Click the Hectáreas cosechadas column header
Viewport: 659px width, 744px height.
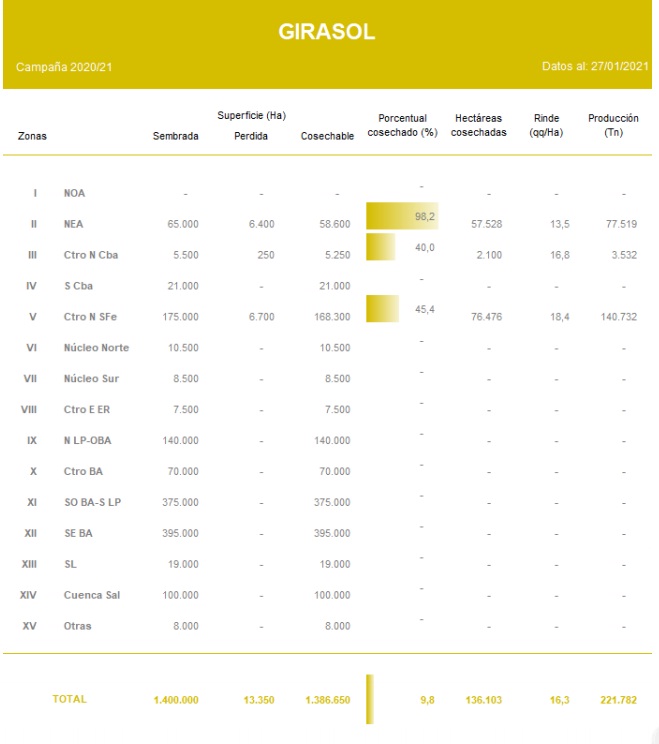[x=478, y=126]
